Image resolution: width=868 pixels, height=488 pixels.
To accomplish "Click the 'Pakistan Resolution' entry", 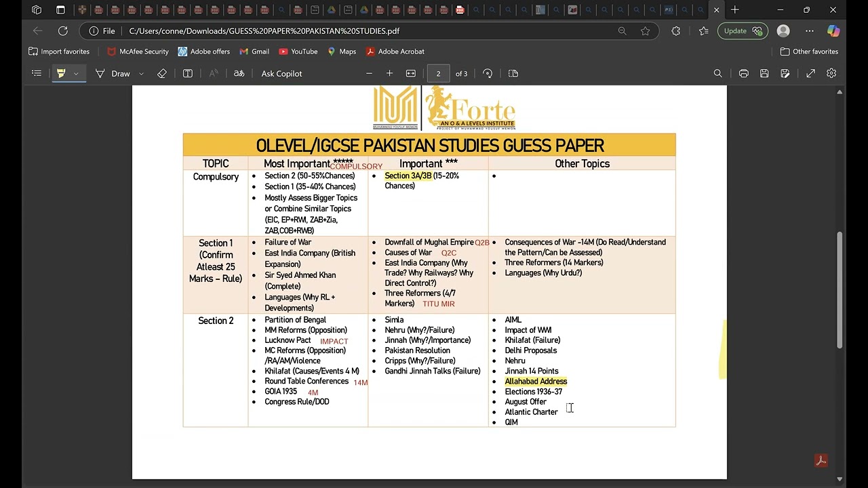I will click(417, 350).
